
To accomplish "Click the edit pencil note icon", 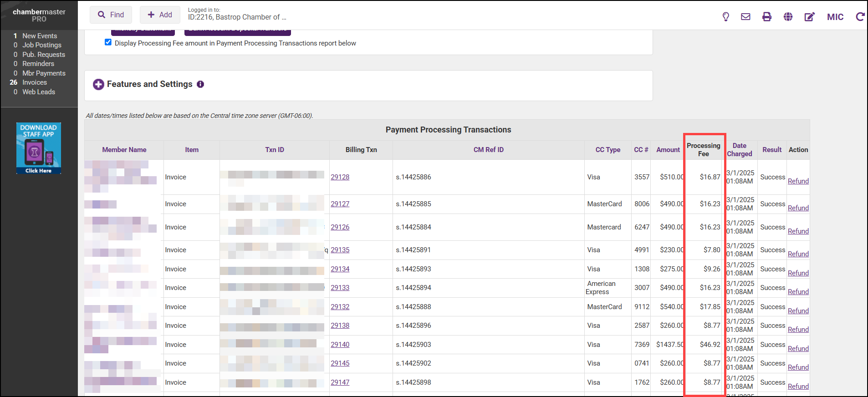I will 809,17.
